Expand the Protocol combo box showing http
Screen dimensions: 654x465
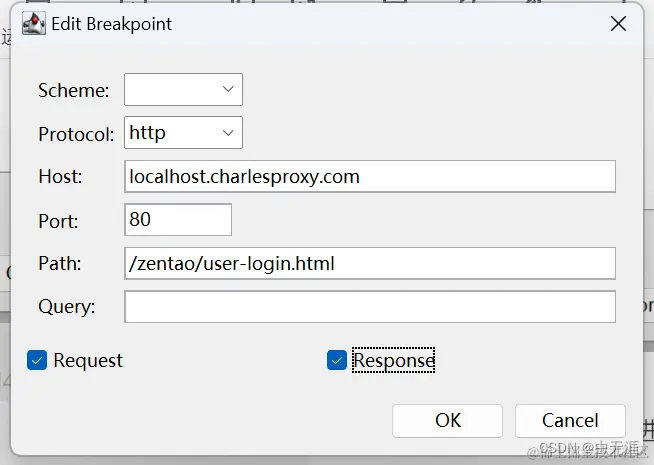click(183, 133)
